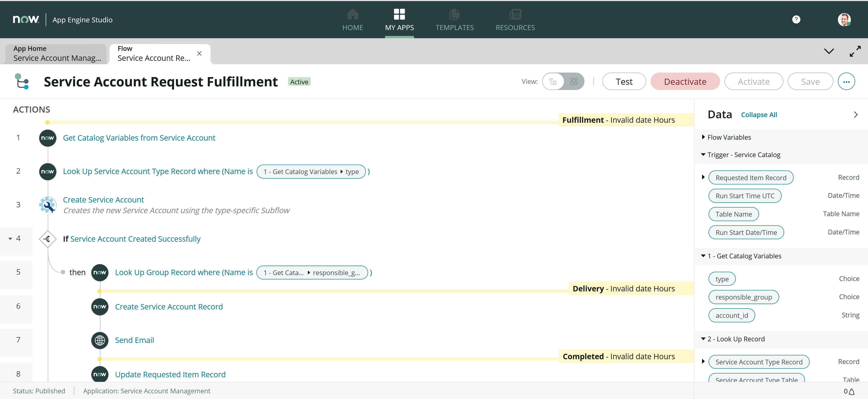Collapse the 1 - Get Catalog Variables section
Image resolution: width=868 pixels, height=399 pixels.
(x=703, y=256)
